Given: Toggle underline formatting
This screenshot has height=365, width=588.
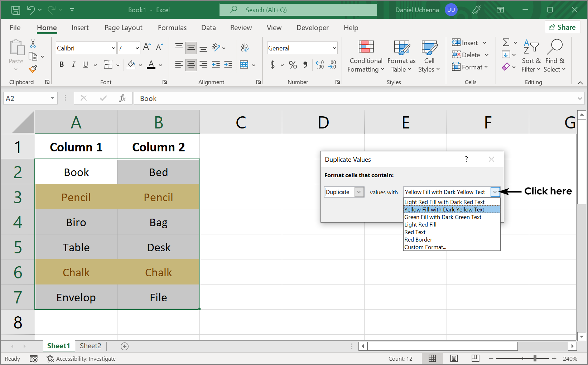Looking at the screenshot, I should click(x=85, y=65).
